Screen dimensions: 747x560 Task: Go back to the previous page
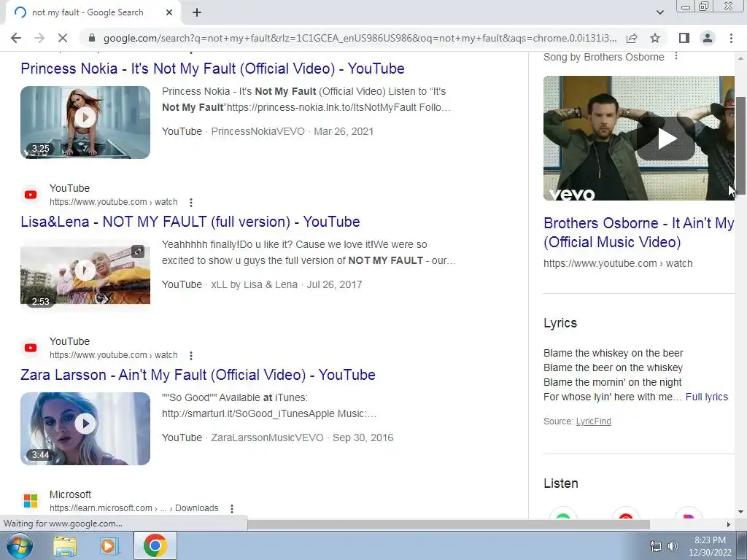(16, 38)
